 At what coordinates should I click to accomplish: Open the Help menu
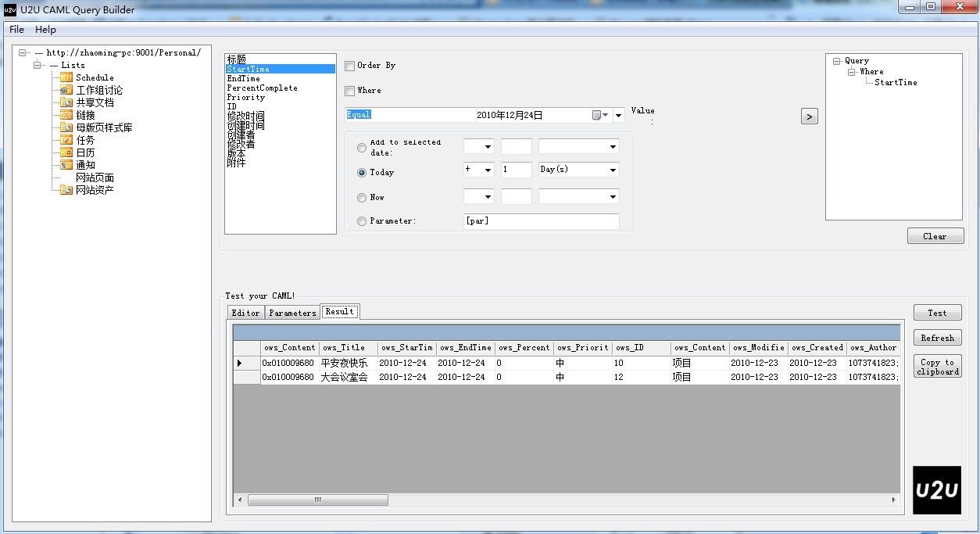tap(45, 30)
